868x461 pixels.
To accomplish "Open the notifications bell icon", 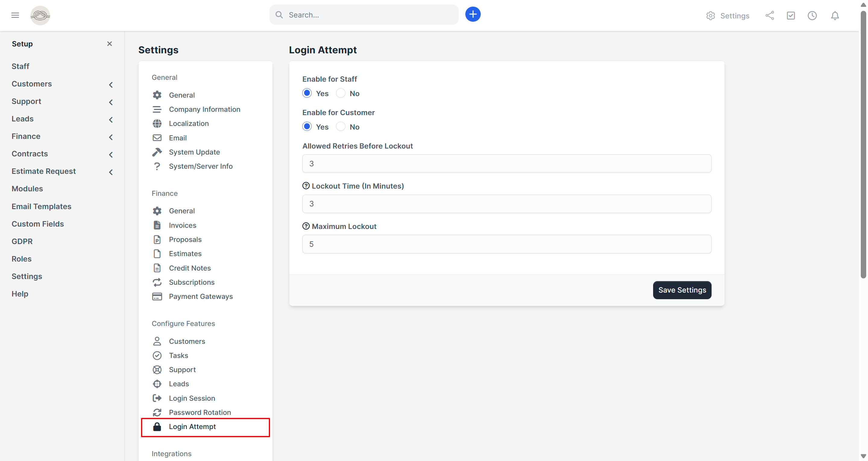I will [x=835, y=15].
